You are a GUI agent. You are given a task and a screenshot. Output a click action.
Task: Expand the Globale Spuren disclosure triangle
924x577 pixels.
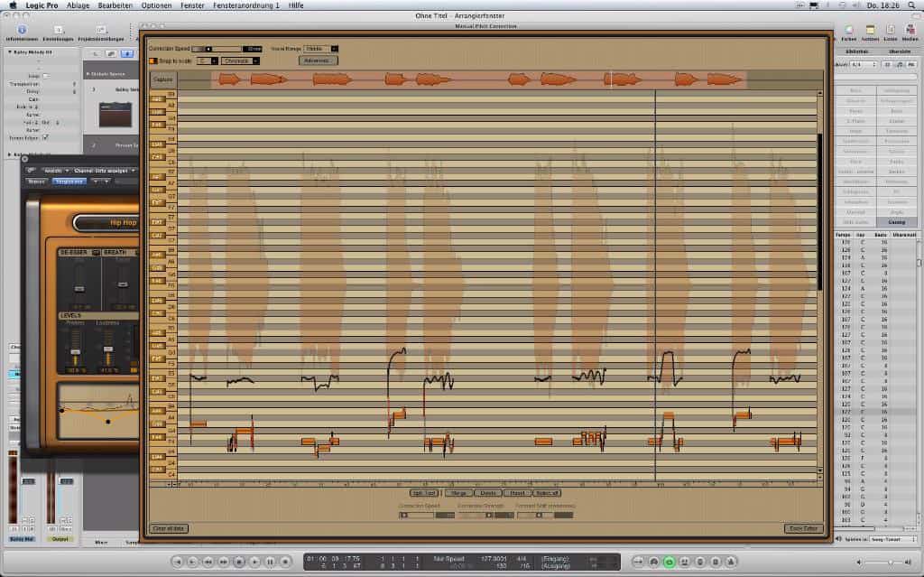88,74
